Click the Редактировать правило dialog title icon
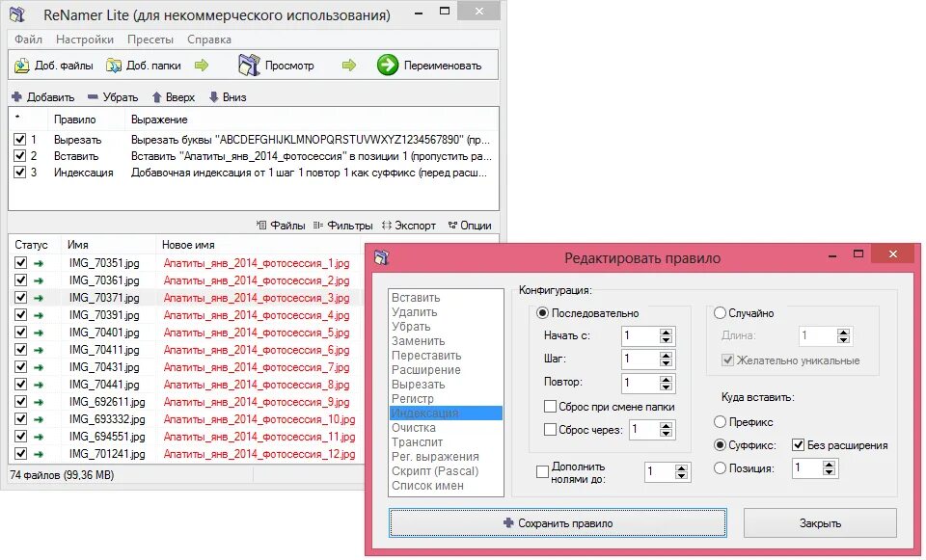 382,257
